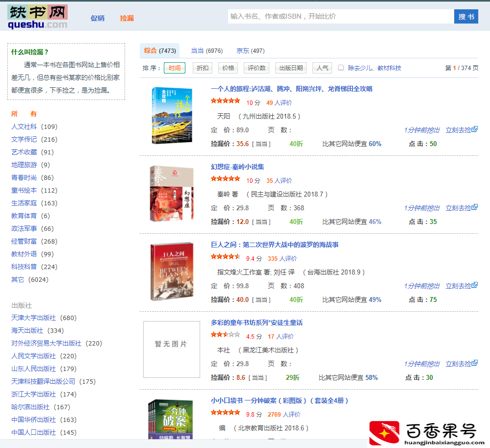
Task: Click the star rating of 一个人的旅程
Action: (x=225, y=101)
